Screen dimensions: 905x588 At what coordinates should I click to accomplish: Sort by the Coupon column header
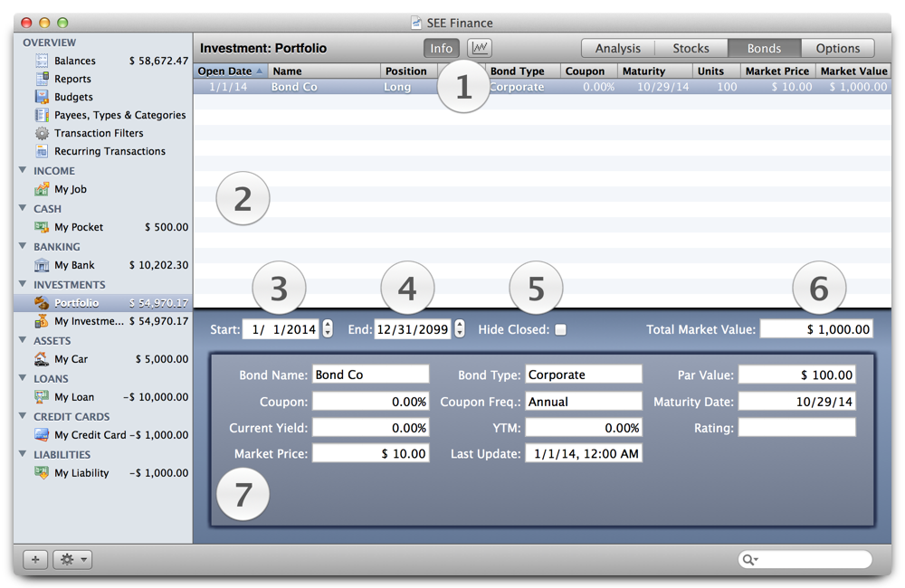pyautogui.click(x=589, y=71)
